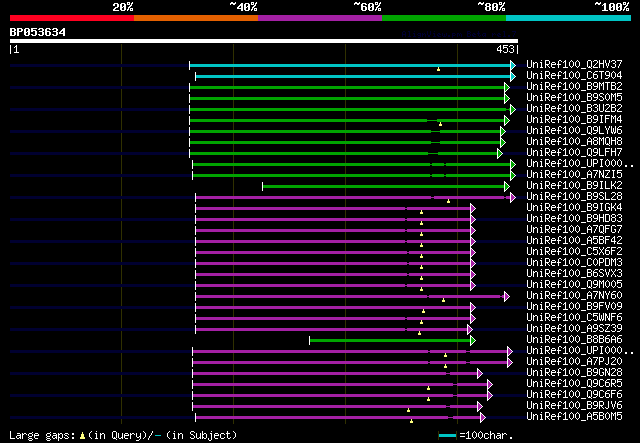The width and height of the screenshot is (640, 443).
Task: Click the yellow gap marker under the Q2HV37 alignment
Action: click(438, 69)
